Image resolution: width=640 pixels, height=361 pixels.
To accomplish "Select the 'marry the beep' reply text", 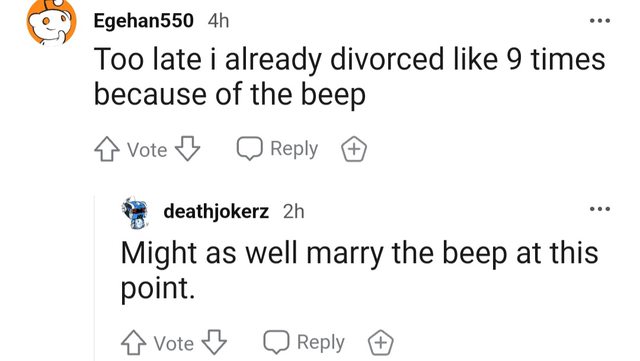I will click(x=359, y=270).
